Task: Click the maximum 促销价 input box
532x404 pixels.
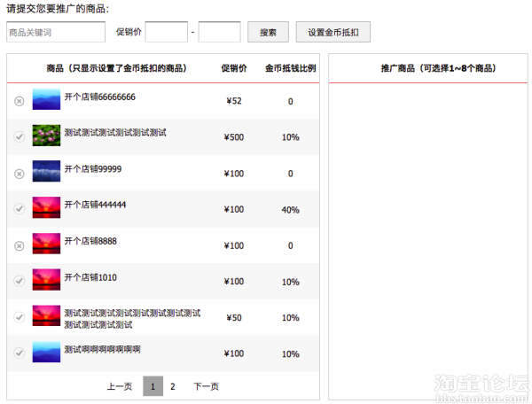Action: click(220, 32)
